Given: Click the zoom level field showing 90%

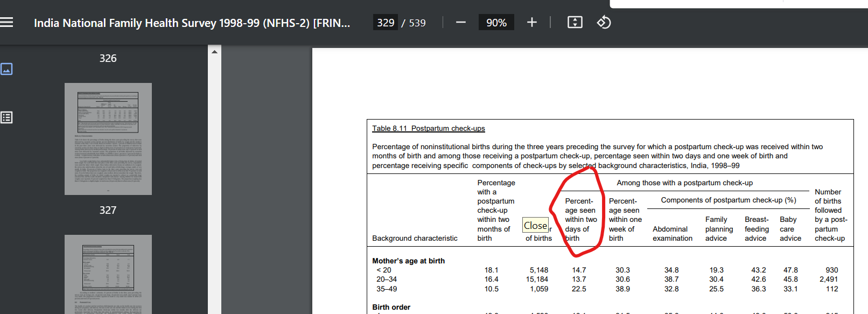Looking at the screenshot, I should click(x=496, y=23).
